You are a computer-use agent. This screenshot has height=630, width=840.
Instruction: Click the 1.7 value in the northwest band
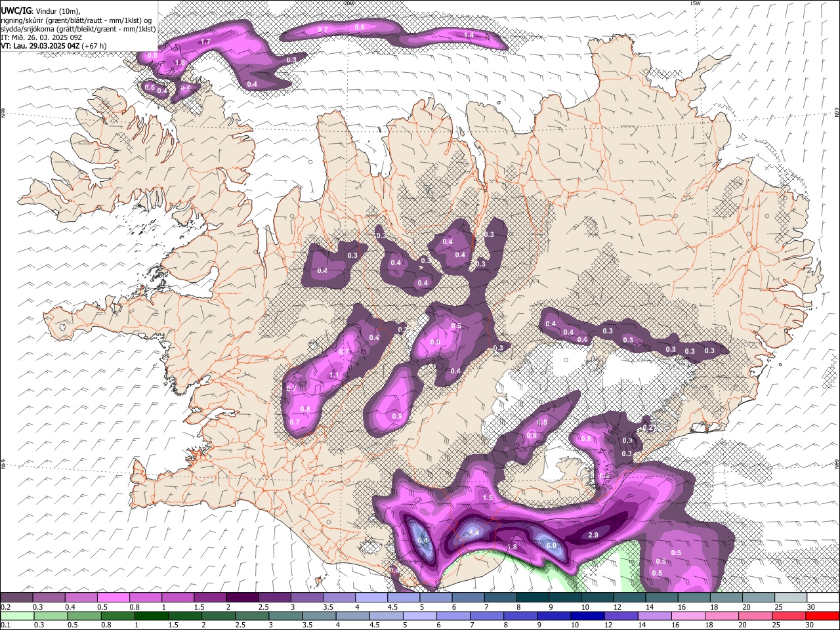click(x=205, y=41)
